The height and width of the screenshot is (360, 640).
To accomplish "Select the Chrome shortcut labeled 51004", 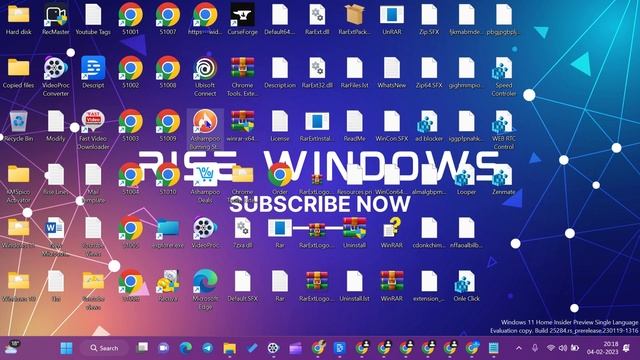I will (x=131, y=179).
